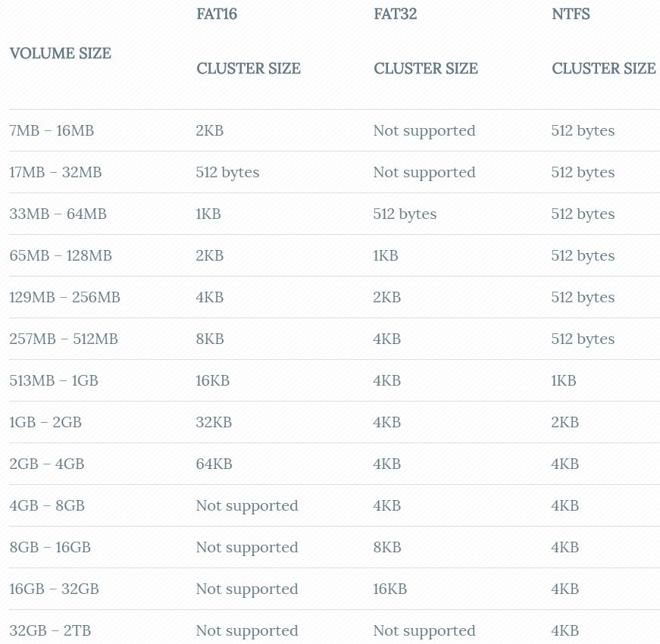Click FAT32 8KB cell in 8GB – 16GB row
This screenshot has height=644, width=660.
(386, 547)
